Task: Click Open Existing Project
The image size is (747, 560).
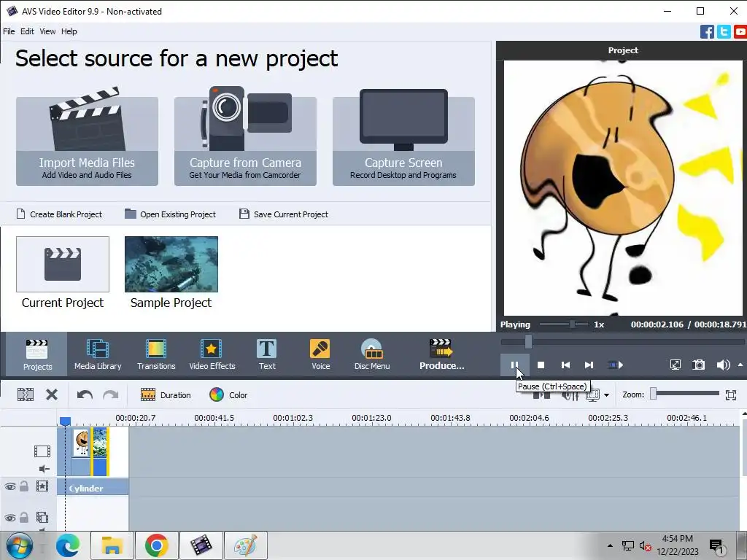Action: tap(170, 214)
